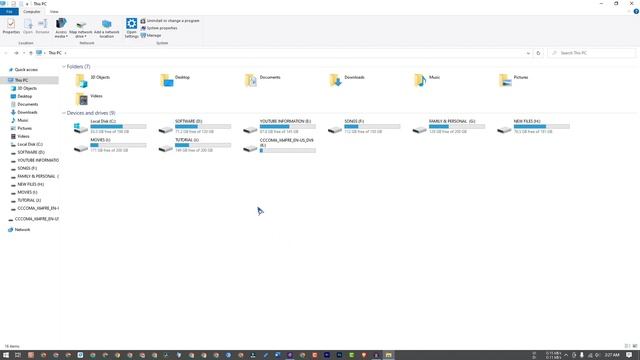Open the Windows Start button
Screen dimensions: 640x360
point(6,355)
